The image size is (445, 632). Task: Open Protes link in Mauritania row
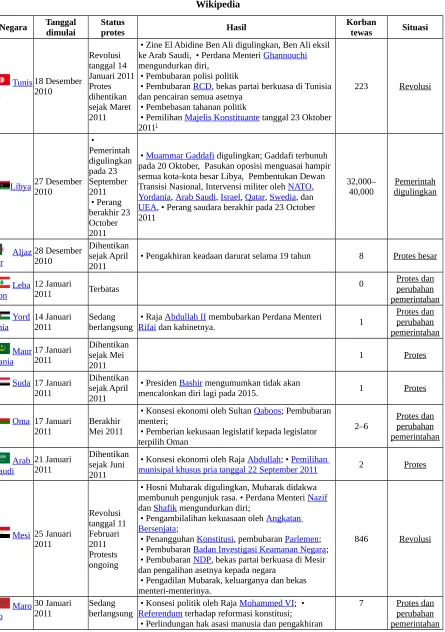(x=415, y=355)
